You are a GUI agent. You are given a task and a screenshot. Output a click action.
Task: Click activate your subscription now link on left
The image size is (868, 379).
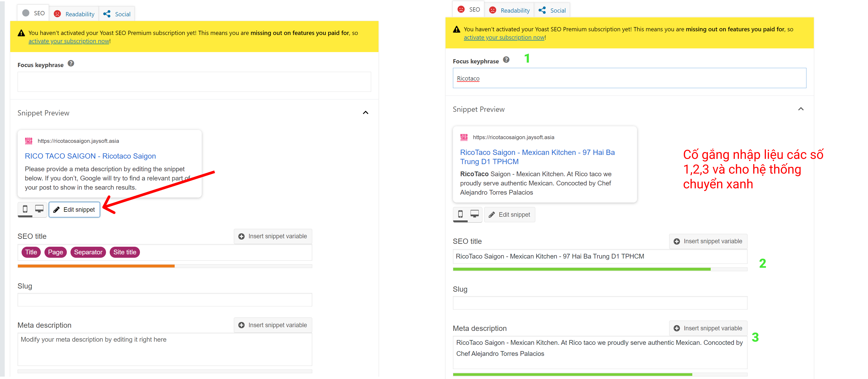click(x=69, y=41)
